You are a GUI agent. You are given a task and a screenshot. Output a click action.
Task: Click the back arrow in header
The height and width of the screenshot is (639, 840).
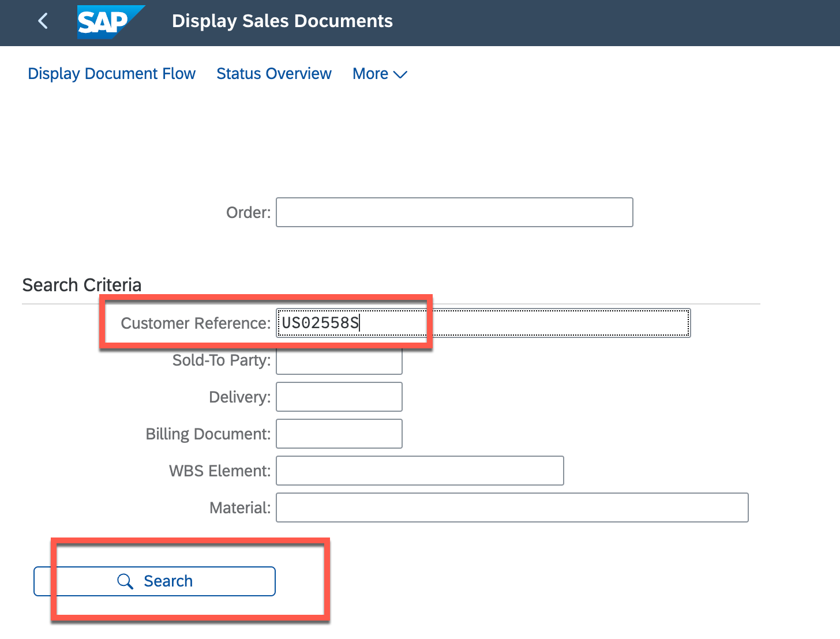43,21
